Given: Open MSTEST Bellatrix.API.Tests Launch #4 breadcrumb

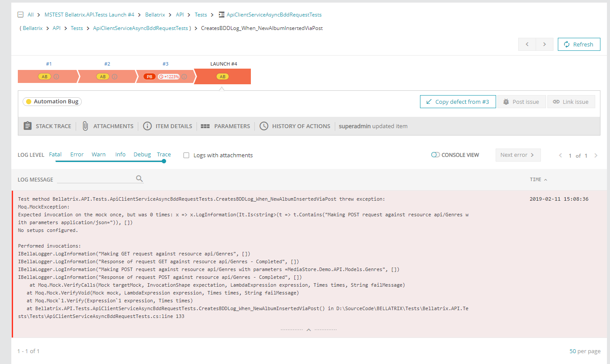Looking at the screenshot, I should tap(89, 14).
